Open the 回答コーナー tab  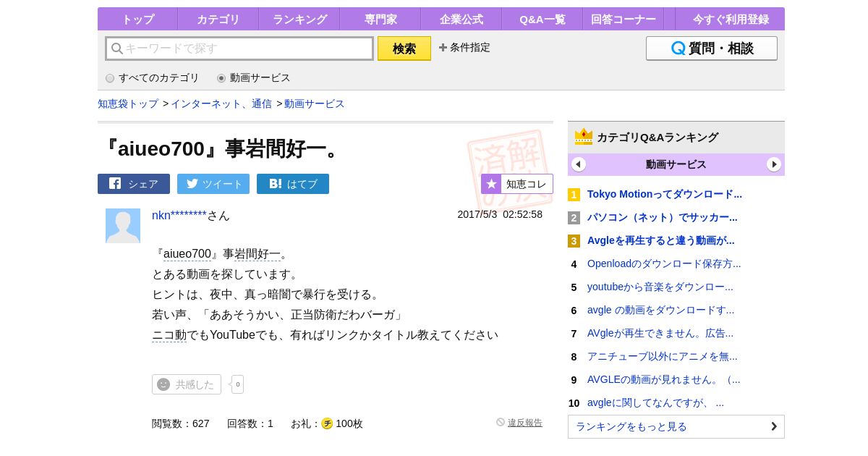point(624,19)
